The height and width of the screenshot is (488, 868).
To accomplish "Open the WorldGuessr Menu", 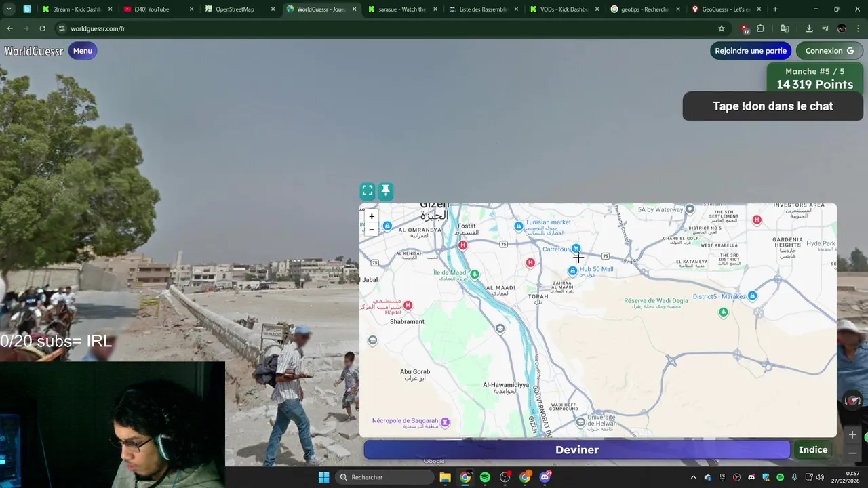I will (x=83, y=51).
